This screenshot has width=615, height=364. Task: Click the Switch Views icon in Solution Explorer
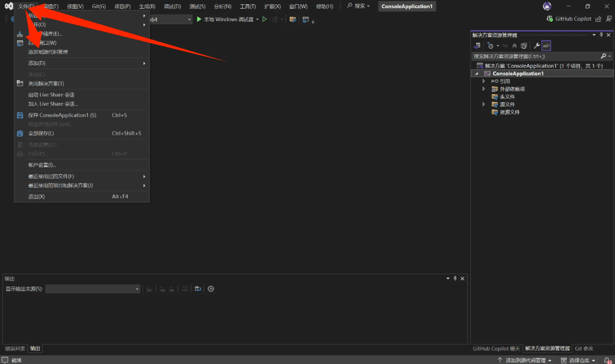pos(477,46)
